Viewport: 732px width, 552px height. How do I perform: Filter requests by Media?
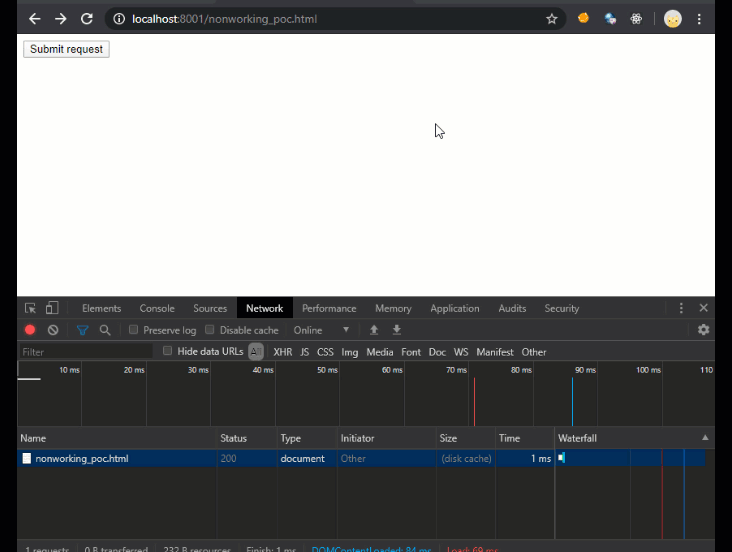pos(380,352)
